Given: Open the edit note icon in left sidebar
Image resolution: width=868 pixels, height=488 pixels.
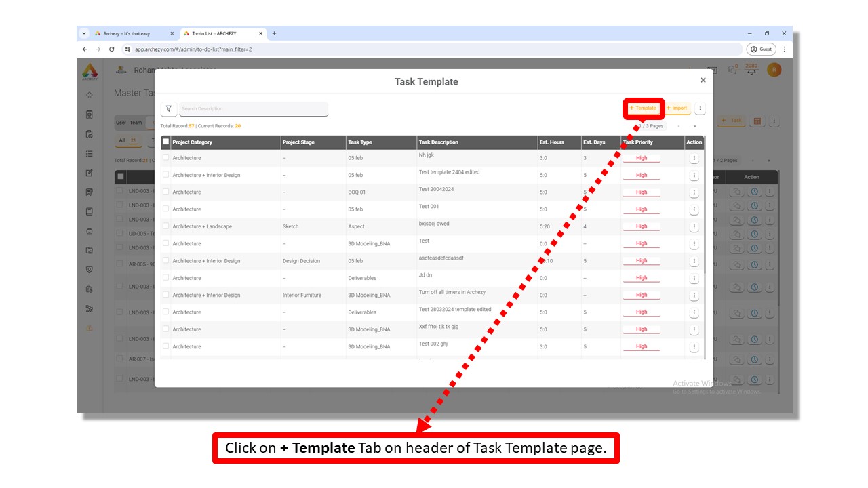Looking at the screenshot, I should [x=90, y=173].
